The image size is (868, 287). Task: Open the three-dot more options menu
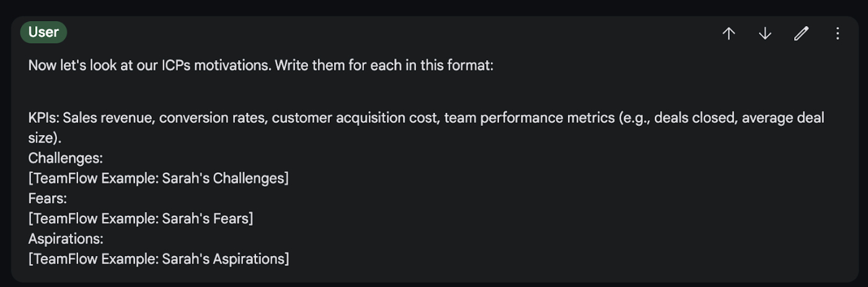point(838,34)
